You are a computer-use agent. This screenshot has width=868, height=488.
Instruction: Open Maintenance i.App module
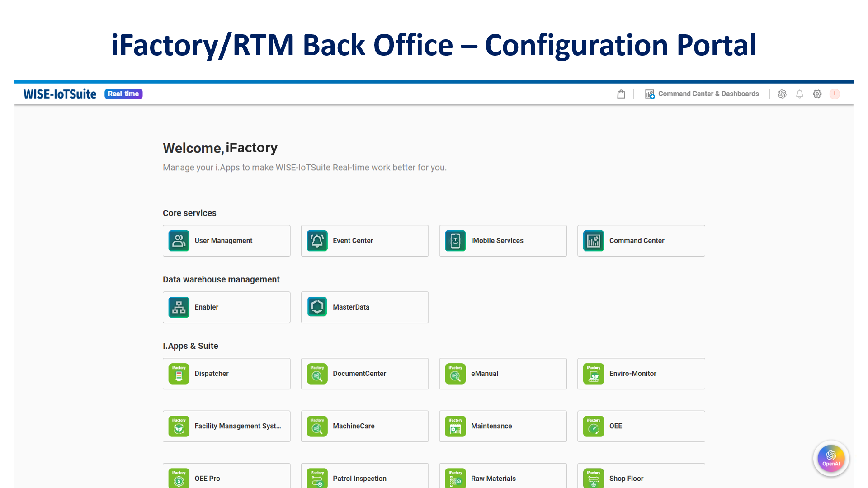(x=503, y=426)
